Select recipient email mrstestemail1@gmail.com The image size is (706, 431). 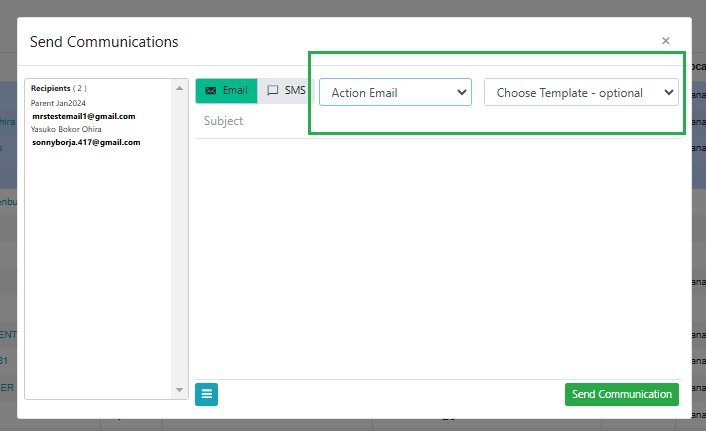(84, 116)
